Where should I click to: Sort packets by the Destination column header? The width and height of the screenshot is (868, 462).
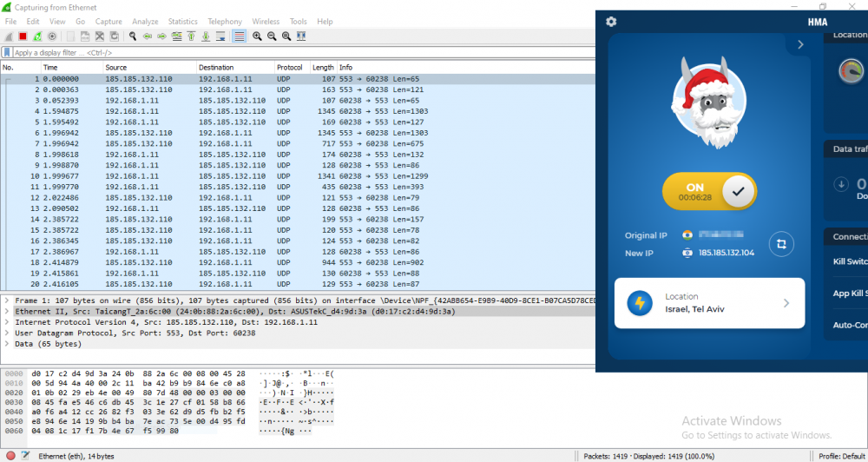(x=236, y=67)
